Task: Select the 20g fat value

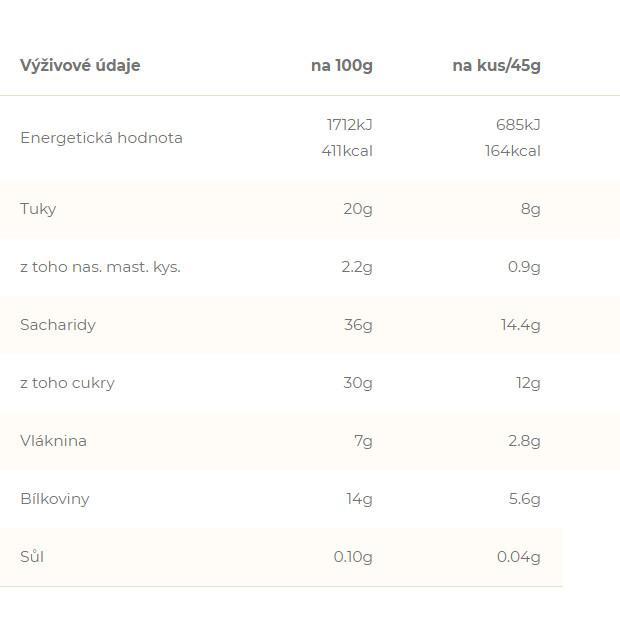Action: coord(357,209)
